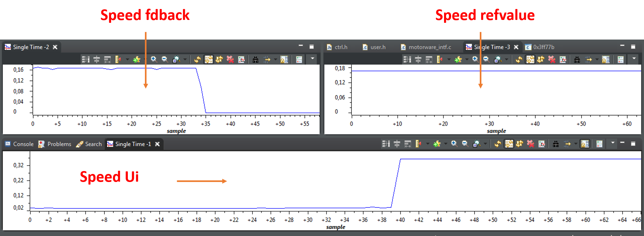Expand green star dropdown arrow in Single Time -3
The image size is (644, 236).
(x=467, y=59)
